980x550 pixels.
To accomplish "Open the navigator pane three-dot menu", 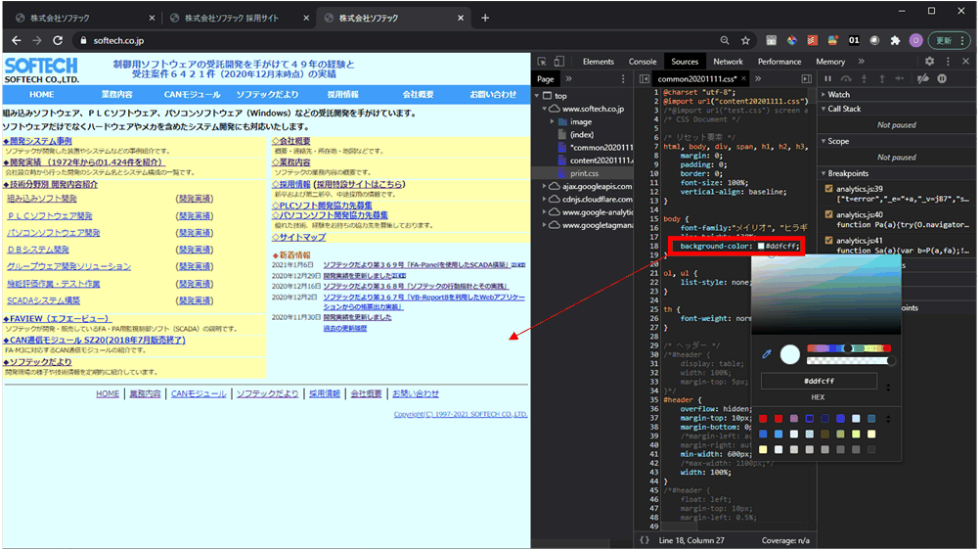I will pos(622,79).
